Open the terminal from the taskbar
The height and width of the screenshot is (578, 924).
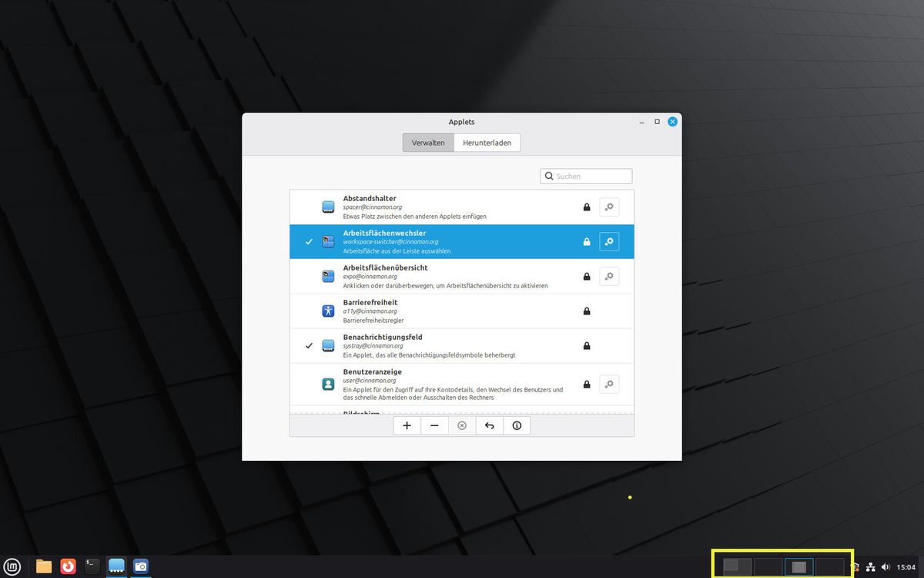(92, 566)
